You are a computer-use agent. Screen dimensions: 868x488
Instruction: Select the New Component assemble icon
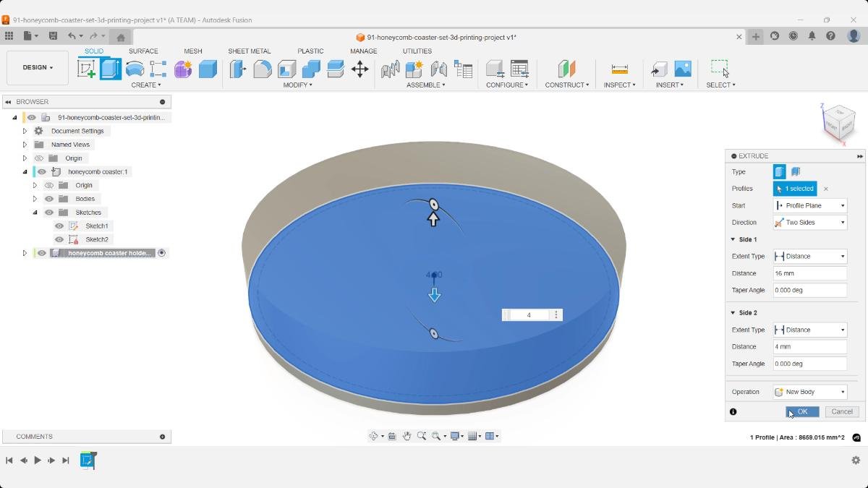tap(414, 69)
